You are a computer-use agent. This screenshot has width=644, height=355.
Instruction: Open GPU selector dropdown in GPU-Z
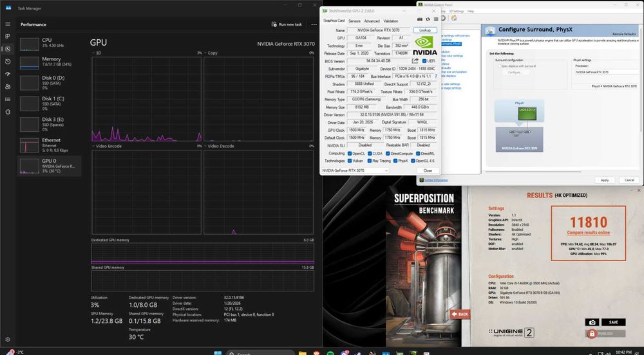point(355,170)
